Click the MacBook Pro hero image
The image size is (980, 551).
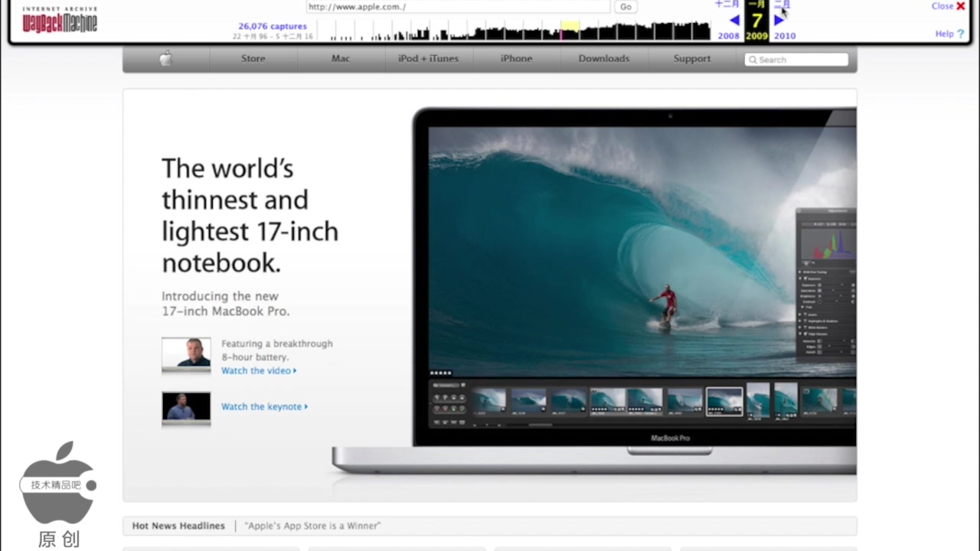(595, 291)
